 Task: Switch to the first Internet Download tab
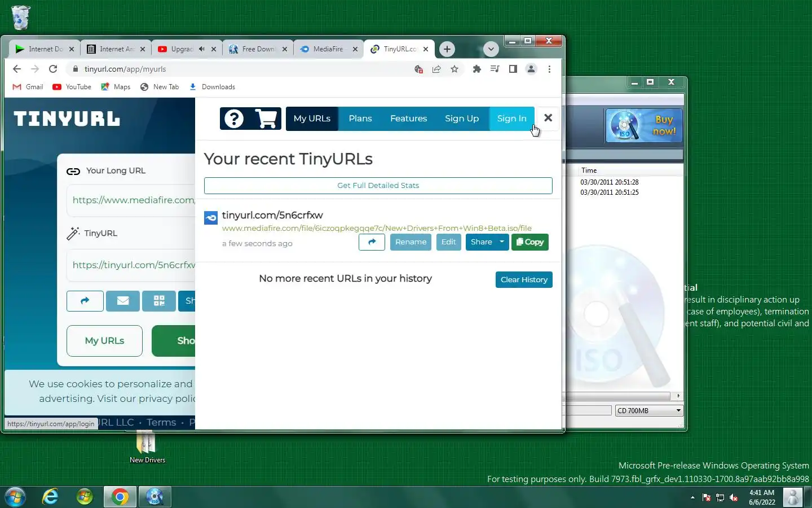tap(45, 49)
